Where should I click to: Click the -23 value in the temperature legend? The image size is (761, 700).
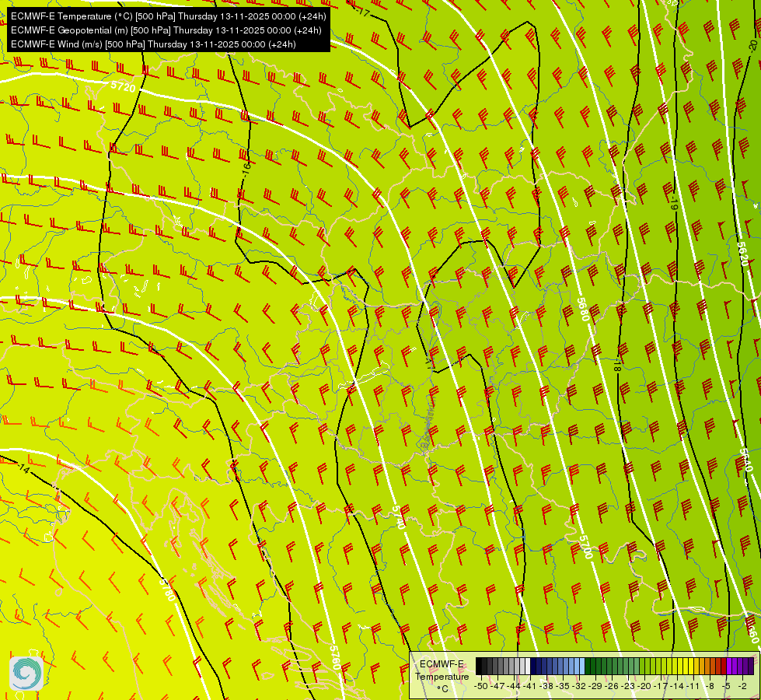coord(628,686)
